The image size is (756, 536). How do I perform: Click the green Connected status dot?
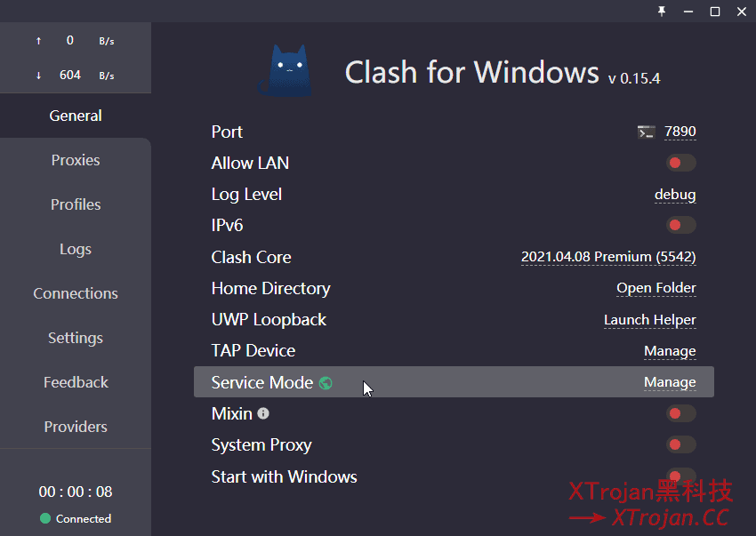(45, 518)
